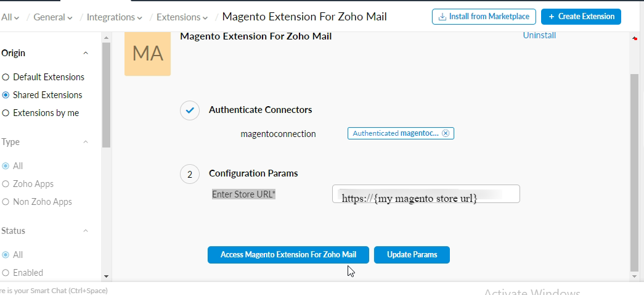
Task: Select the Shared Extensions radio button
Action: click(x=6, y=95)
